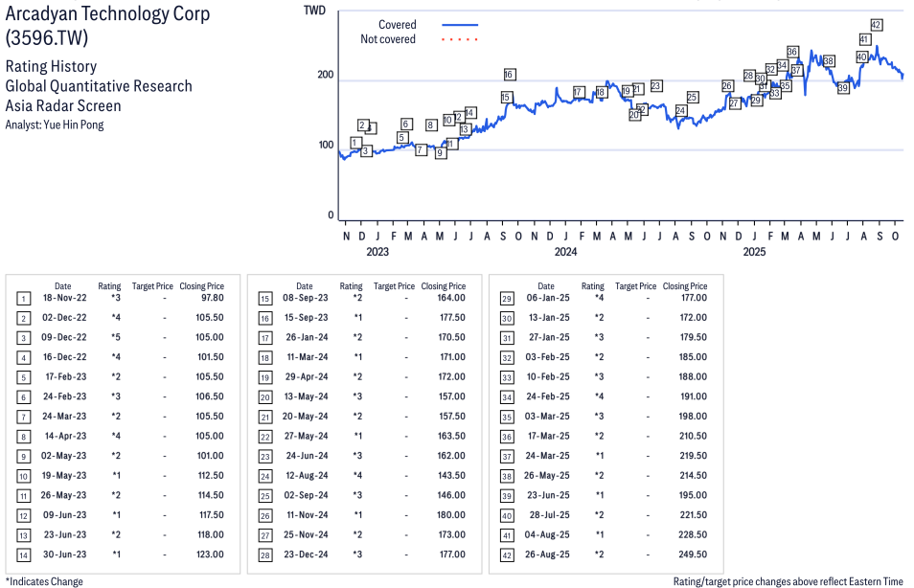Select chart marker 25 on the graph
Viewport: 914px width, 588px height.
(692, 98)
